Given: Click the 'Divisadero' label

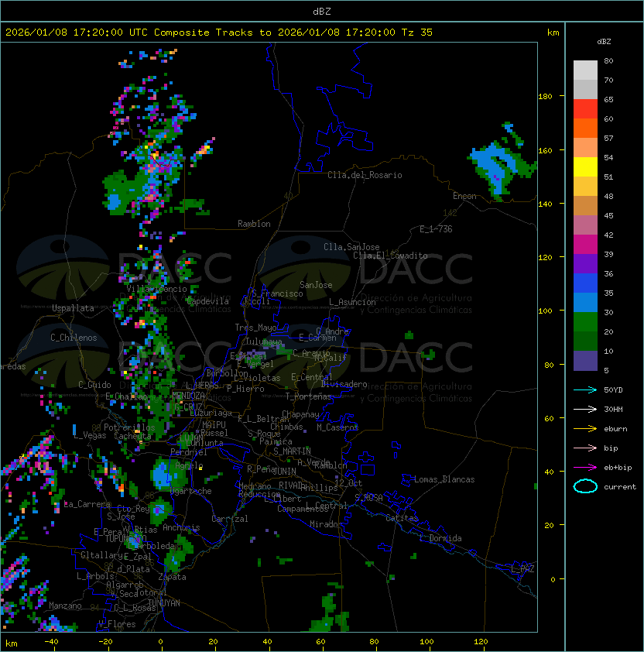Looking at the screenshot, I should click(344, 384).
